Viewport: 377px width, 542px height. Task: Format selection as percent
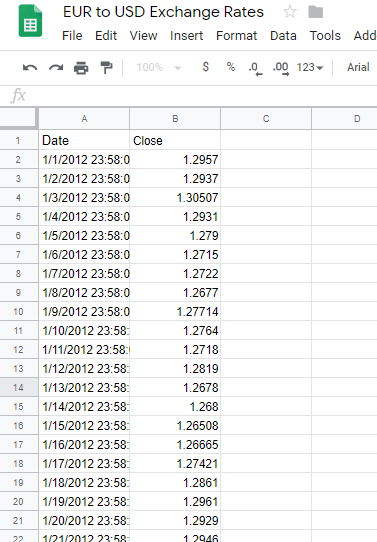coord(230,67)
